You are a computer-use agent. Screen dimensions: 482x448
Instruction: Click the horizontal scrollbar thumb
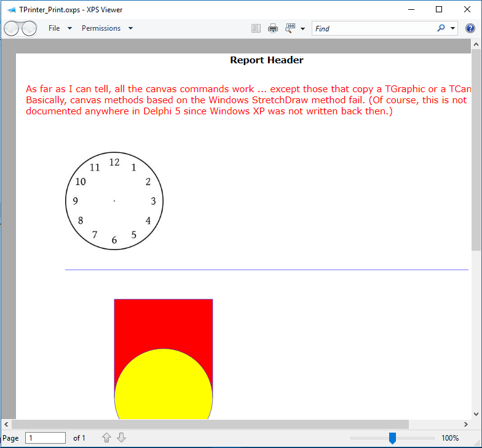click(210, 424)
